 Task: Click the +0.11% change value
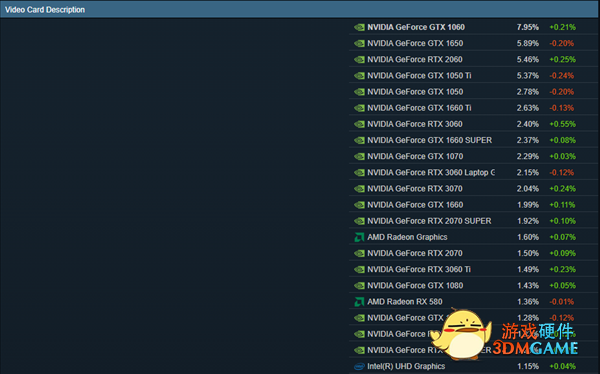562,205
